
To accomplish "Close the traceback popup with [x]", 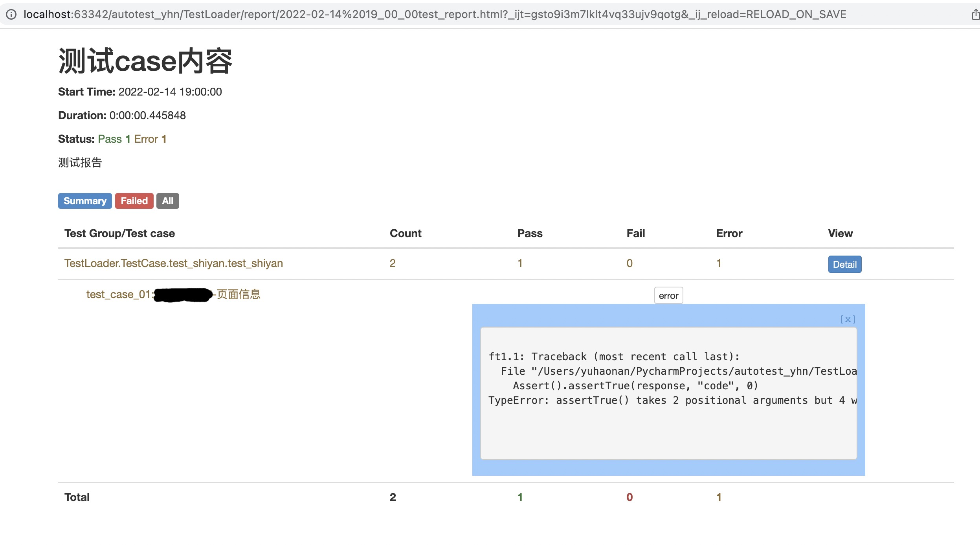I will click(x=848, y=319).
